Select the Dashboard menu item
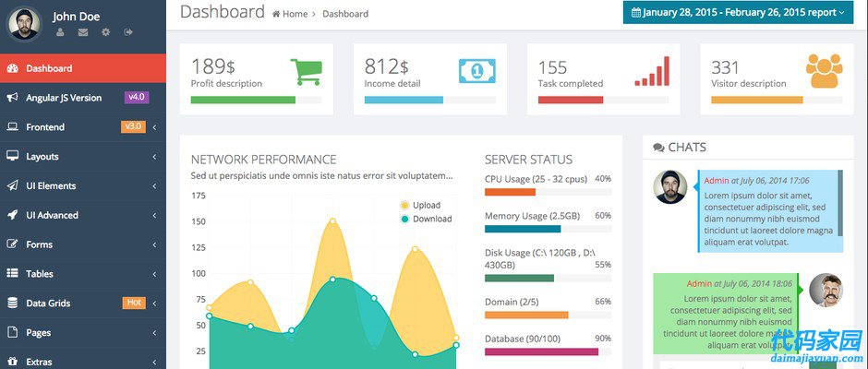Image resolution: width=868 pixels, height=369 pixels. click(x=83, y=68)
